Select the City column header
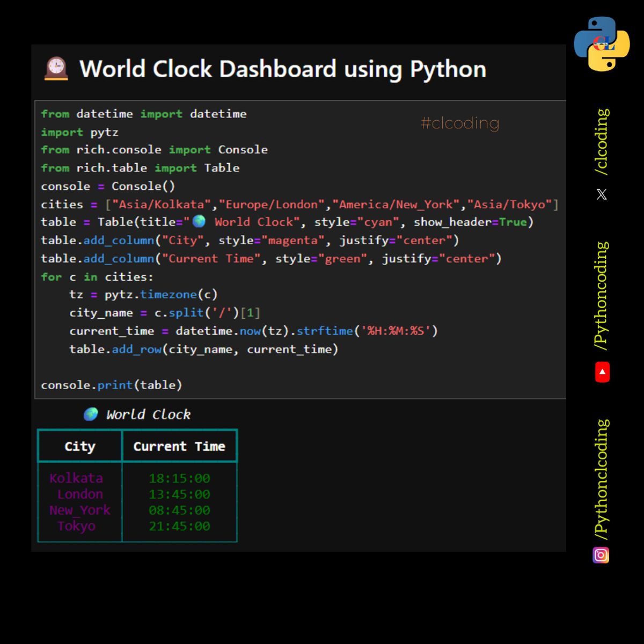This screenshot has height=644, width=644. (80, 447)
